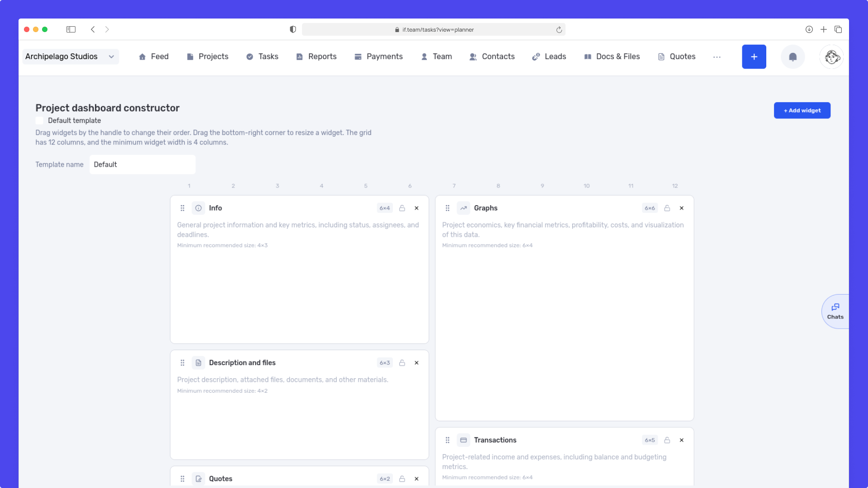Go to the Projects tab

[208, 57]
